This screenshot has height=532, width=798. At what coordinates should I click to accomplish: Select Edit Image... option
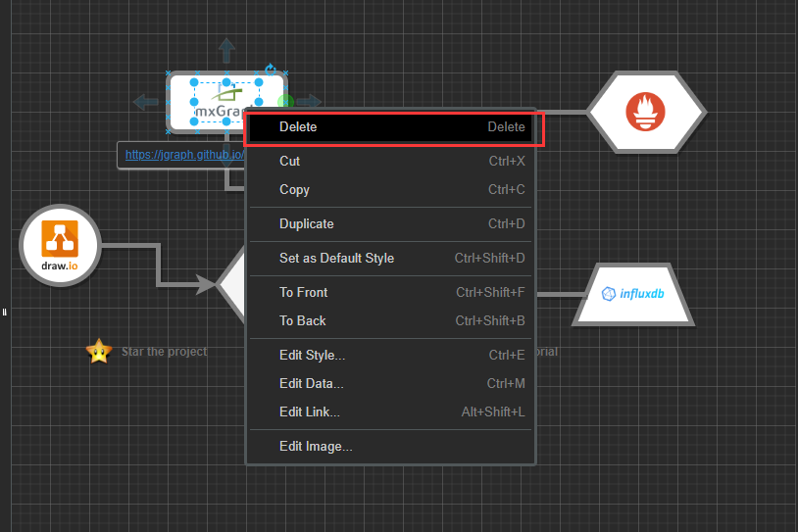click(391, 447)
